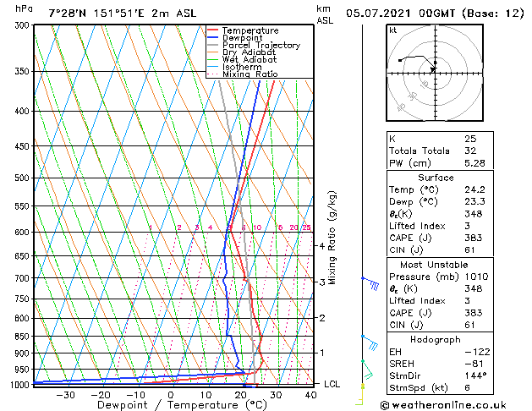Click the Pressure (mb) value 1010
Screen dimensions: 532x411
(x=476, y=277)
